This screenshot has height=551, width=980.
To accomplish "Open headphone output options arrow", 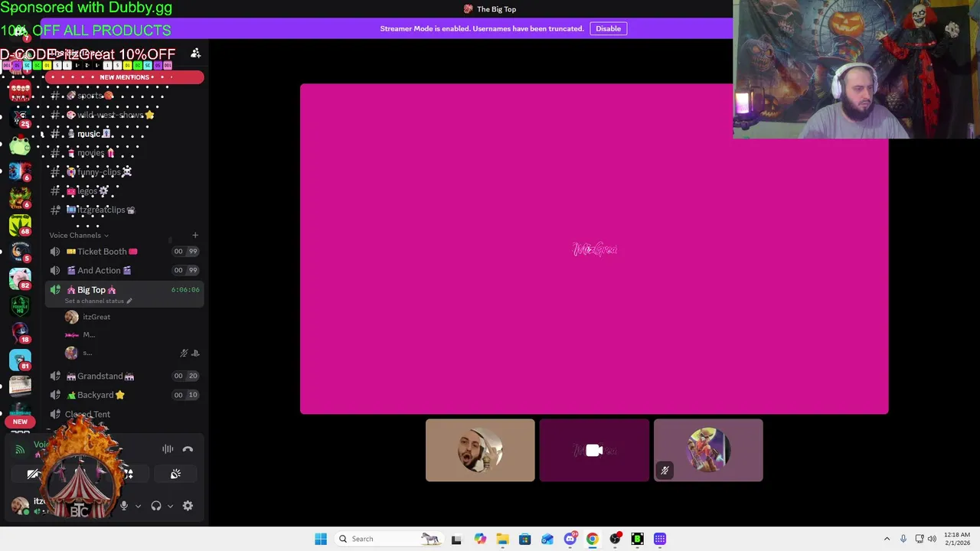I will pos(170,506).
